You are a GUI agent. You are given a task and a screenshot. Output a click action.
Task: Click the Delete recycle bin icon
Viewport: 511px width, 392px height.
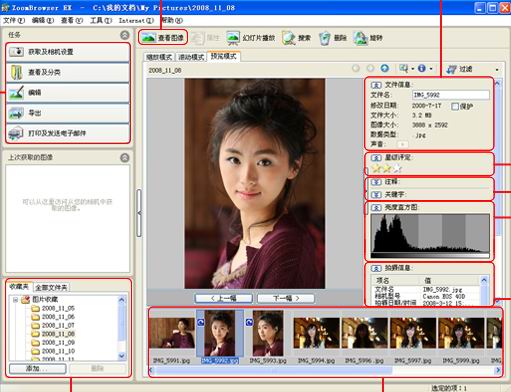324,38
